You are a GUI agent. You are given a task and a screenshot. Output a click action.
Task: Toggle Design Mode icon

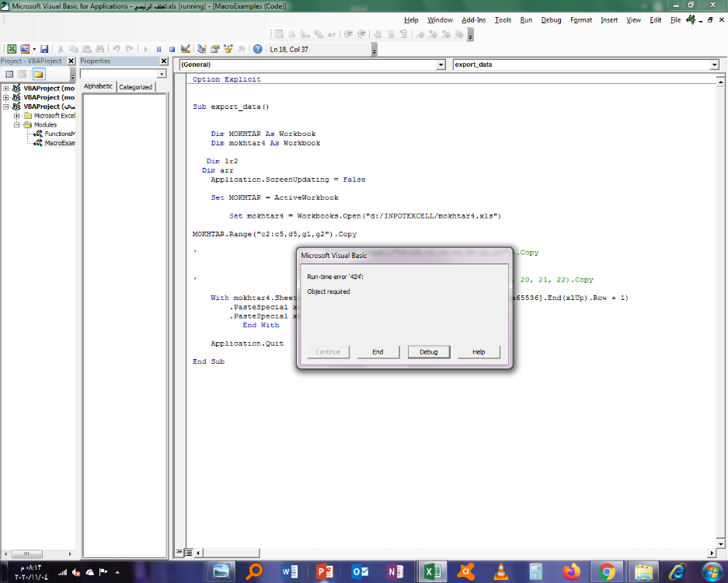pos(185,49)
